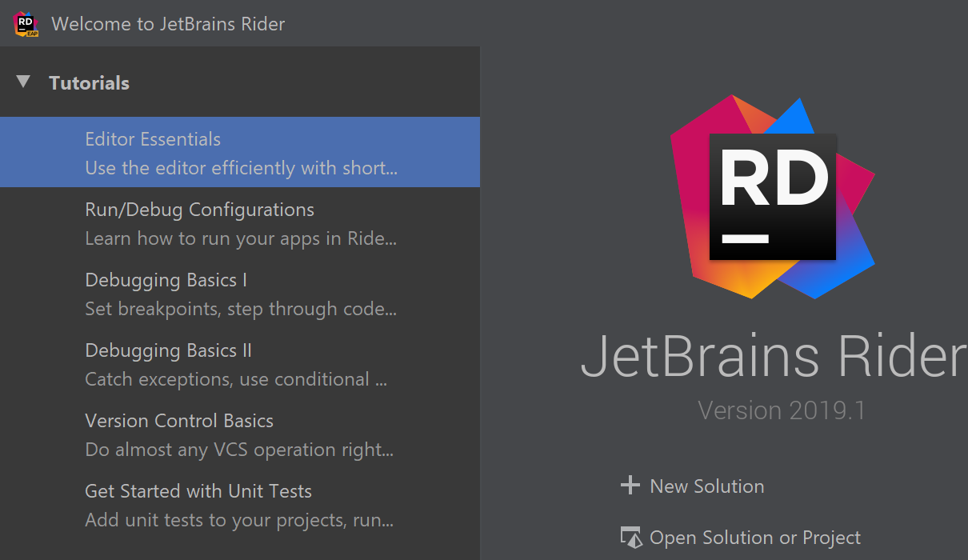
Task: Click 'Add unit tests to your projects' description
Action: pyautogui.click(x=239, y=520)
